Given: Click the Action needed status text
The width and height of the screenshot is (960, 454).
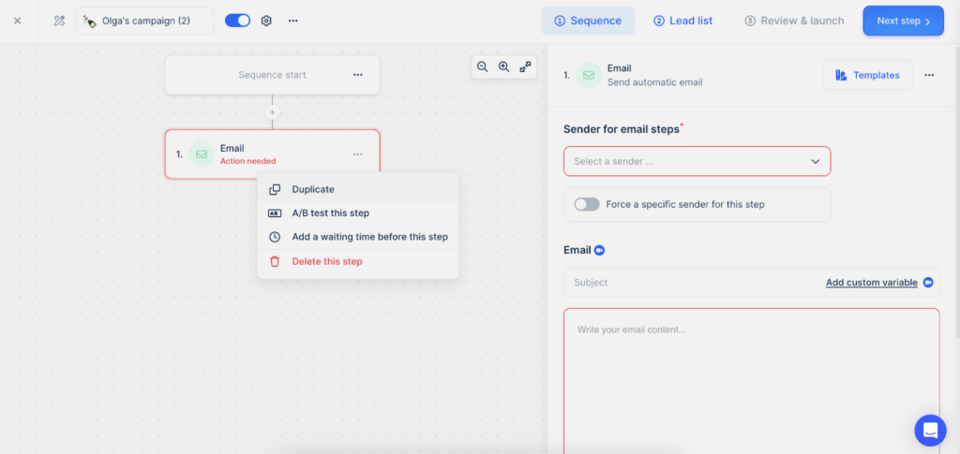Looking at the screenshot, I should pyautogui.click(x=248, y=162).
